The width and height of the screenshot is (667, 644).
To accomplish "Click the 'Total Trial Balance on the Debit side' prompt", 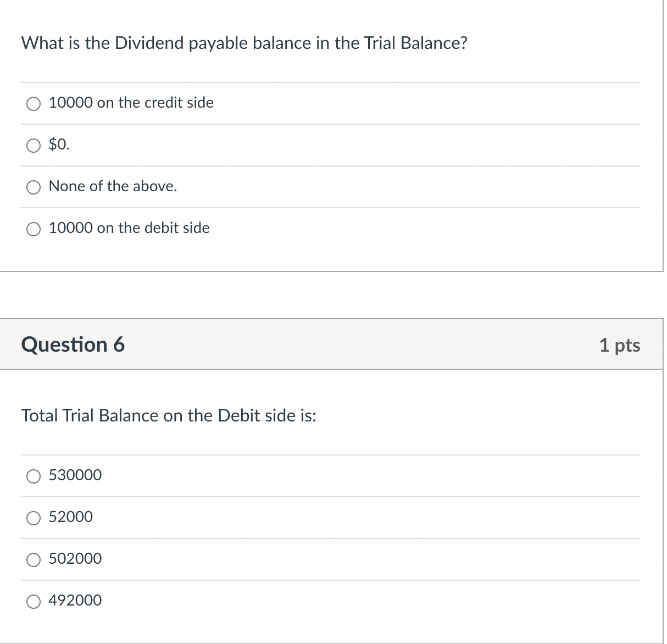I will coord(169,416).
